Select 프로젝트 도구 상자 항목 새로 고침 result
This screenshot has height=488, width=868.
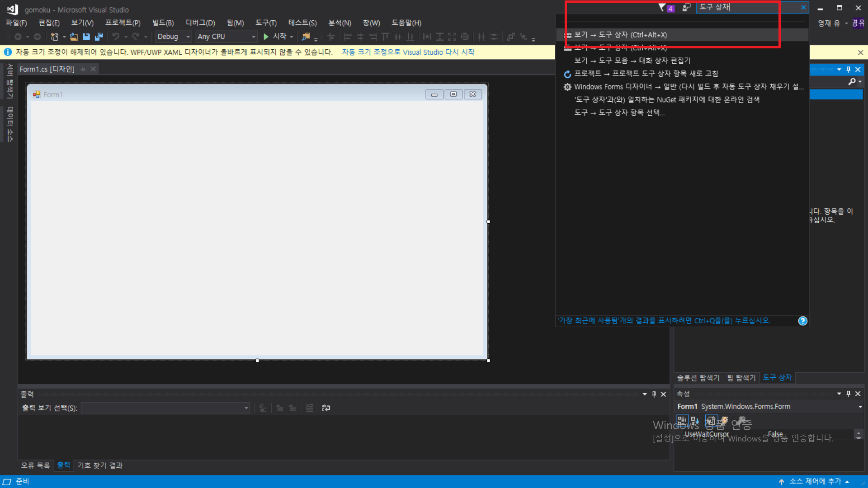[646, 74]
